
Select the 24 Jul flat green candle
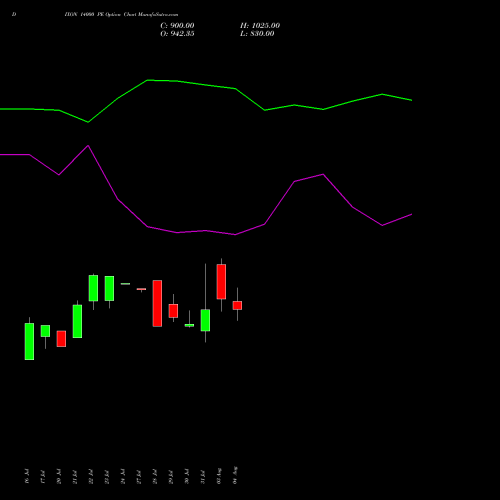pyautogui.click(x=125, y=284)
